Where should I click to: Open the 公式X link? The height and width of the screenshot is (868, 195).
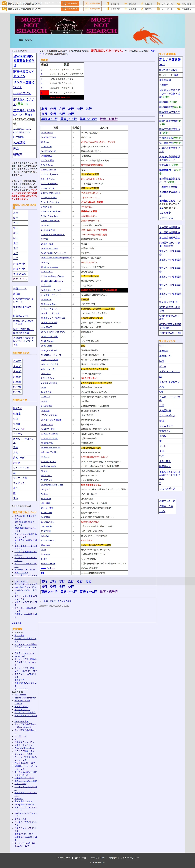coord(162,511)
